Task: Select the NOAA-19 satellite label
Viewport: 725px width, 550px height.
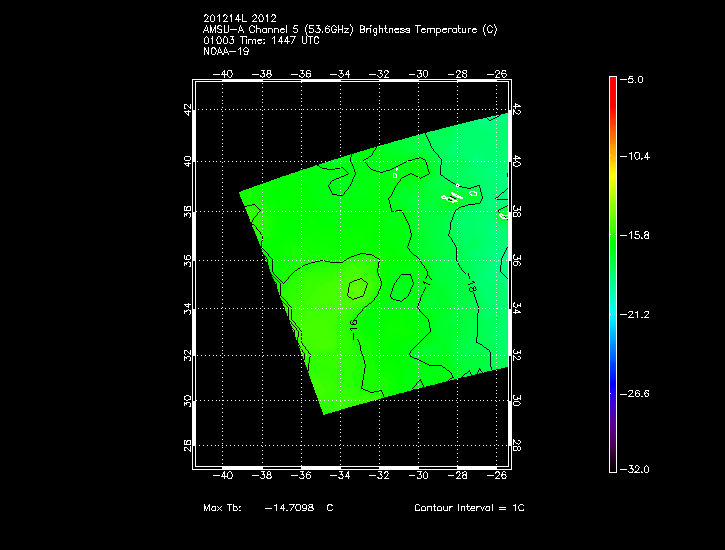Action: [225, 51]
